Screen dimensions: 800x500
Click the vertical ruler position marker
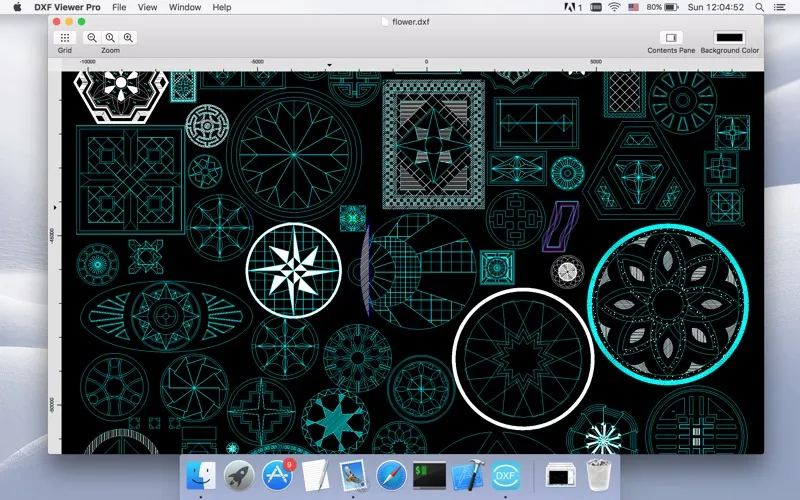[55, 208]
